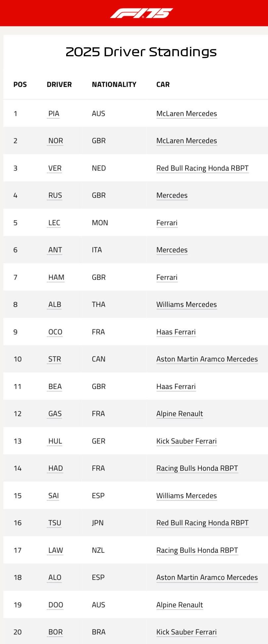Open driver NOR profile link
The image size is (268, 644).
[x=56, y=141]
